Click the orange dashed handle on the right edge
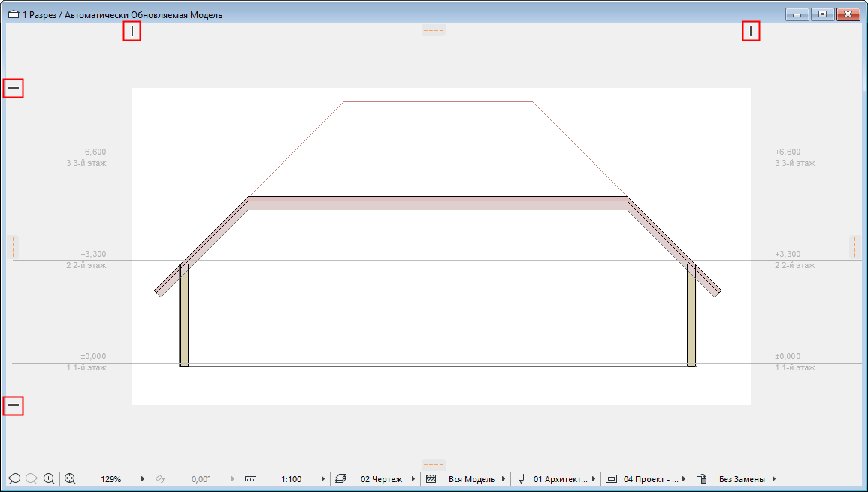 [854, 247]
